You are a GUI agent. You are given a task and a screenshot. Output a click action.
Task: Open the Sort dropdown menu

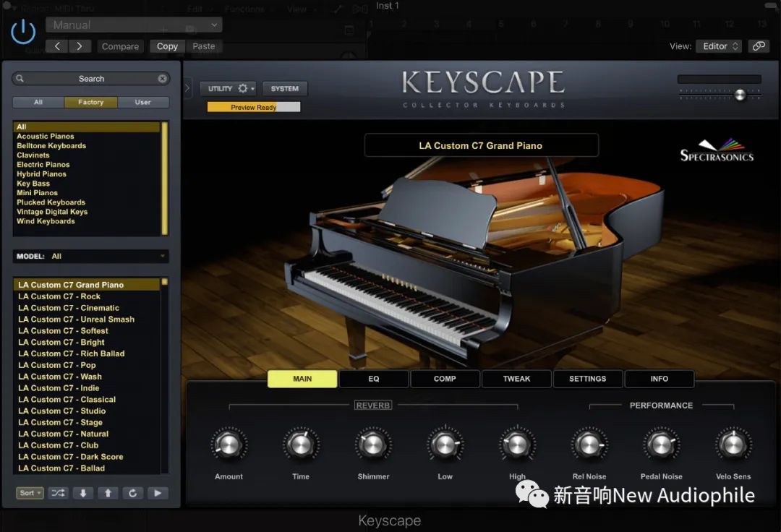click(30, 493)
